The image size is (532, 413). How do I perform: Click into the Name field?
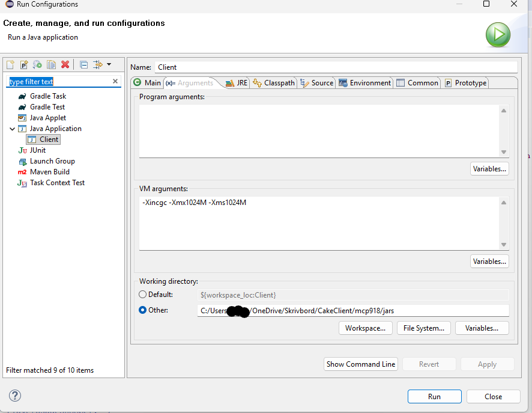336,67
